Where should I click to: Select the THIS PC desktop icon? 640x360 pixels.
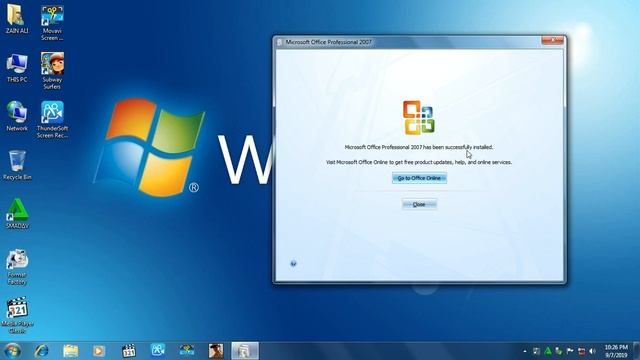[x=17, y=68]
